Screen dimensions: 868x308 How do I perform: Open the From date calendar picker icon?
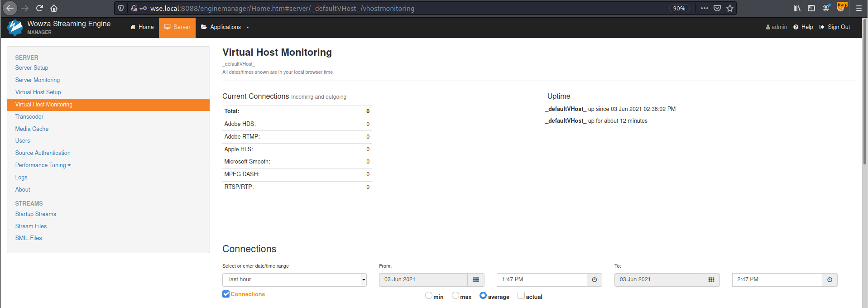(476, 280)
